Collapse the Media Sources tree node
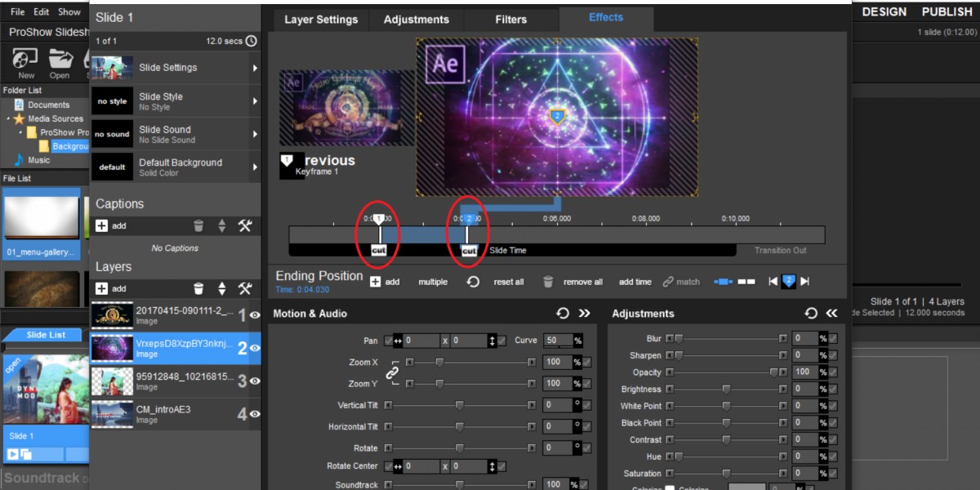980x490 pixels. point(8,119)
